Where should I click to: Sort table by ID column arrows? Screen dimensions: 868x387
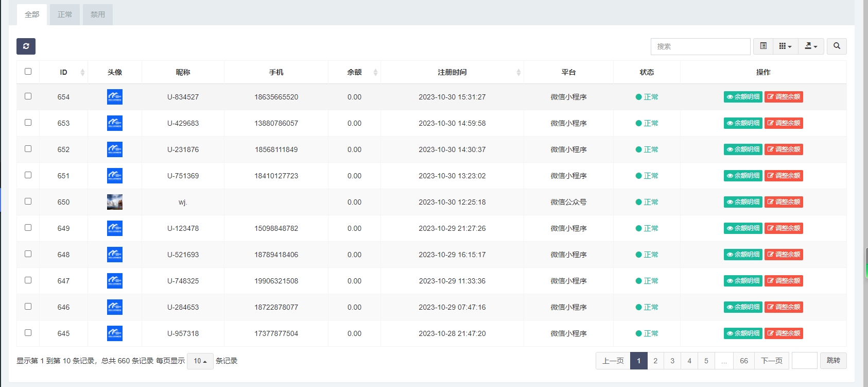pos(82,73)
